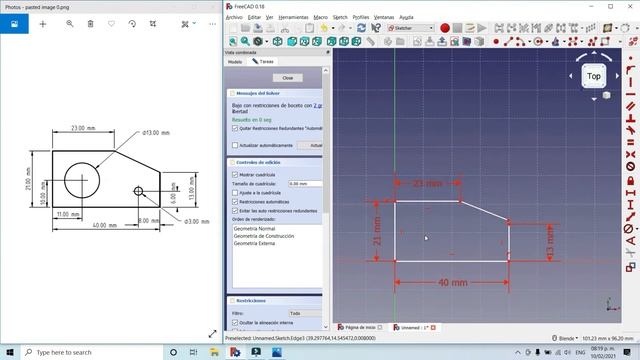This screenshot has height=360, width=640.
Task: Apply the vertical constraint
Action: click(x=631, y=82)
